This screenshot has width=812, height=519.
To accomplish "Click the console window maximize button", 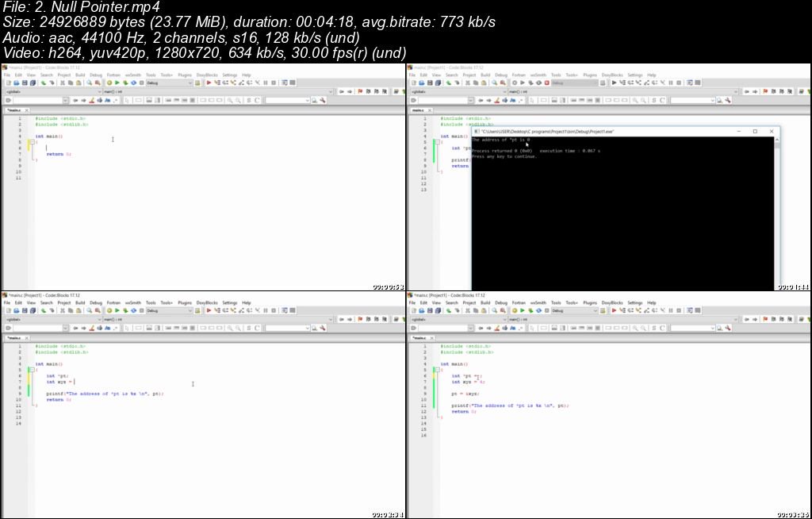I will tap(755, 132).
